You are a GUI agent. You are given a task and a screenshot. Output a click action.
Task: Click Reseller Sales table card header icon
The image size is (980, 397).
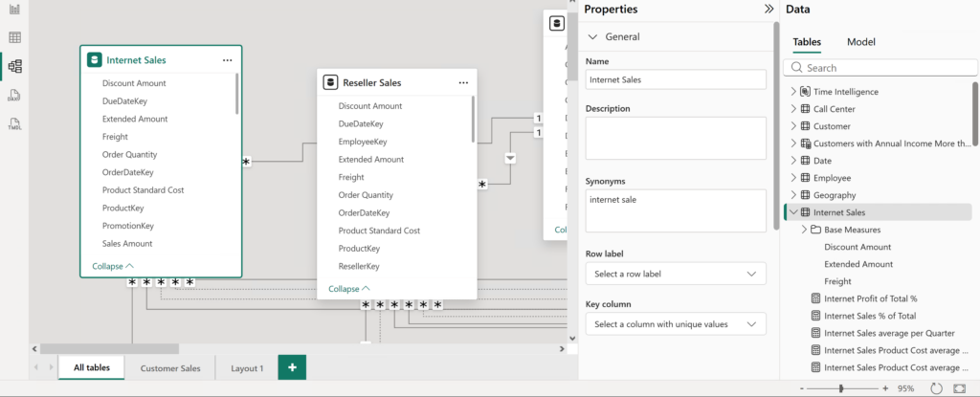330,82
